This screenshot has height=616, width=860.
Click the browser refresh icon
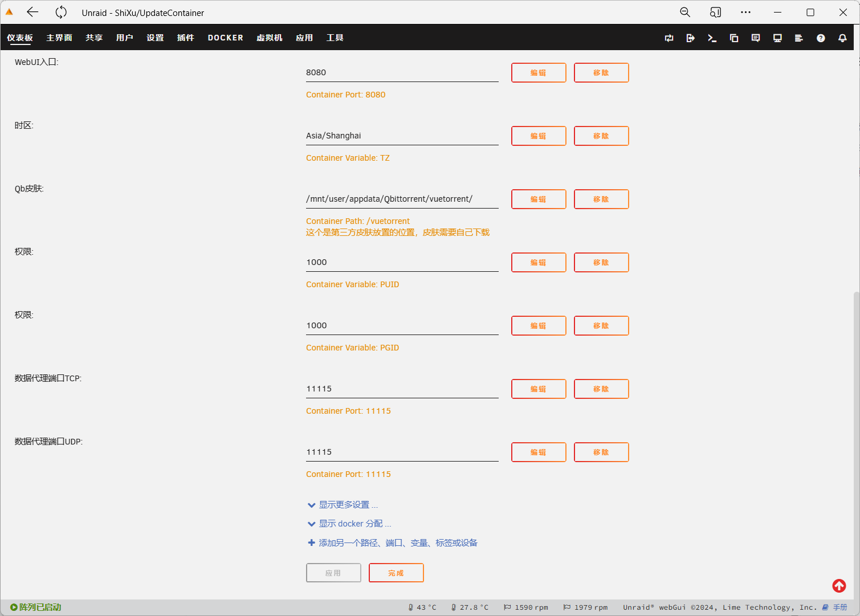pyautogui.click(x=61, y=13)
